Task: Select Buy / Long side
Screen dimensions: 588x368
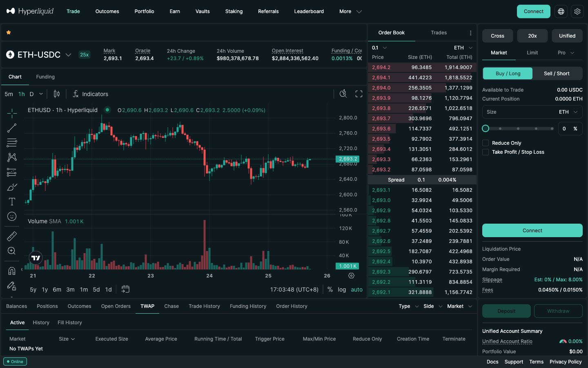Action: pos(508,74)
